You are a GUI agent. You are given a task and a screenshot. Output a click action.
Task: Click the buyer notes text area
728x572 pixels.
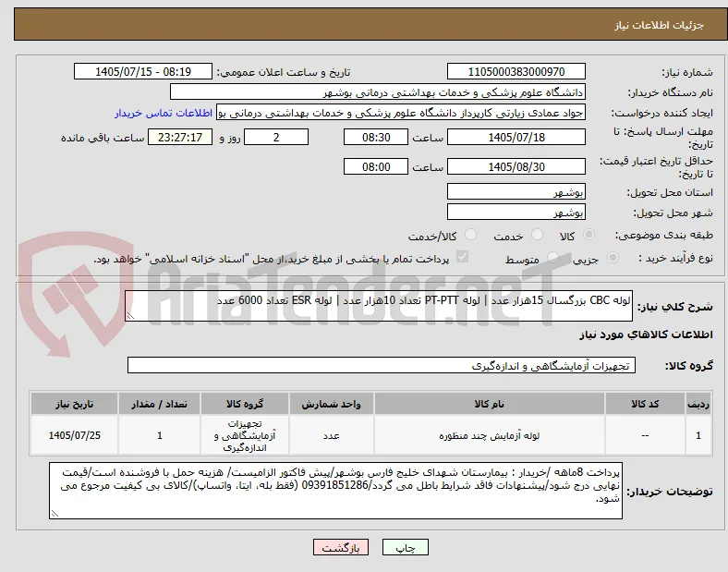click(x=335, y=491)
